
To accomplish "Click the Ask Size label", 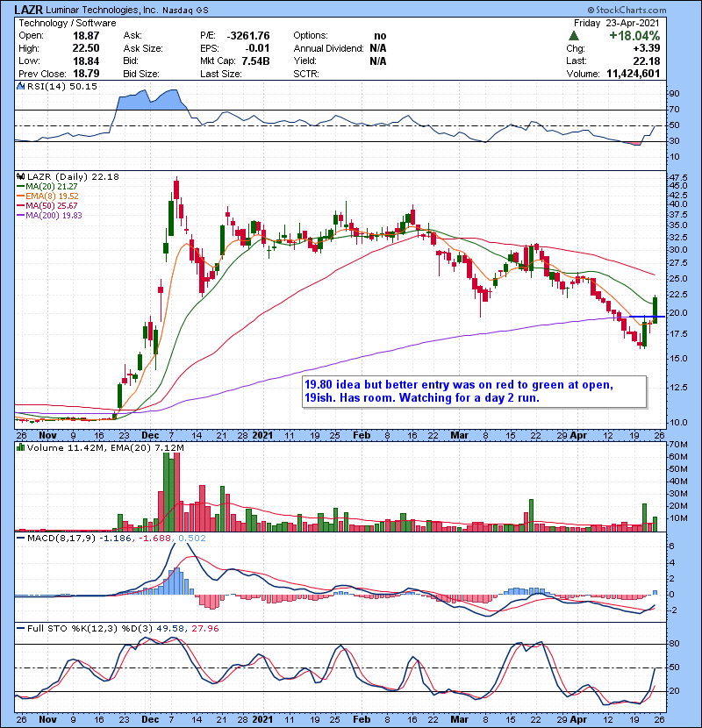I will 143,48.
